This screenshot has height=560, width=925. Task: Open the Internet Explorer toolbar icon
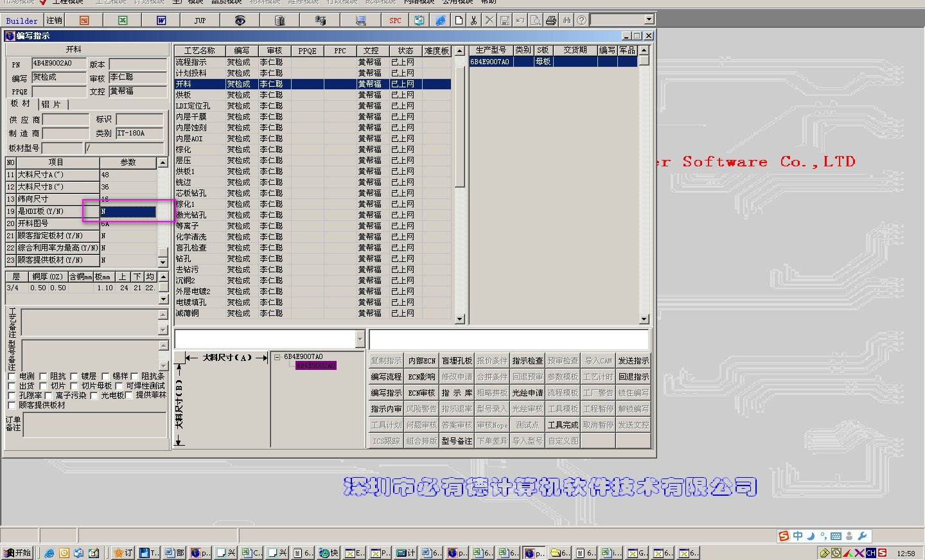(440, 21)
